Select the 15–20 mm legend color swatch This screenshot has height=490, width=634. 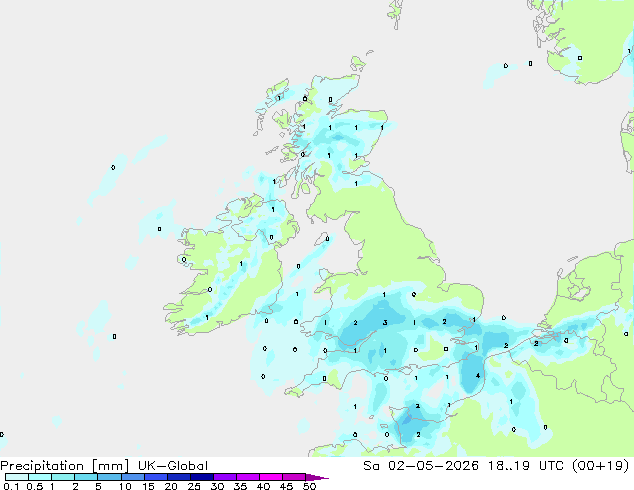click(x=156, y=477)
